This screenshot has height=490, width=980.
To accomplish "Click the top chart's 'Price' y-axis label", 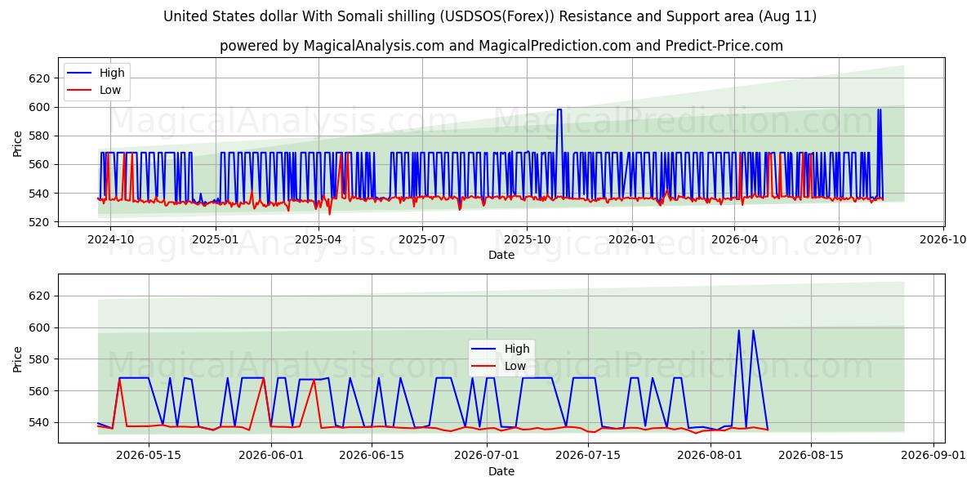I will click(18, 144).
